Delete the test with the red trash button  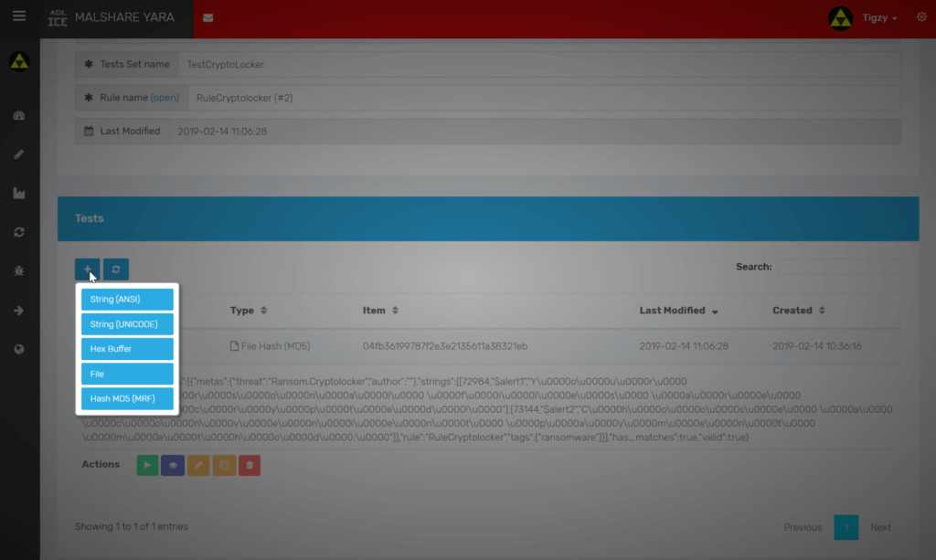pos(250,465)
